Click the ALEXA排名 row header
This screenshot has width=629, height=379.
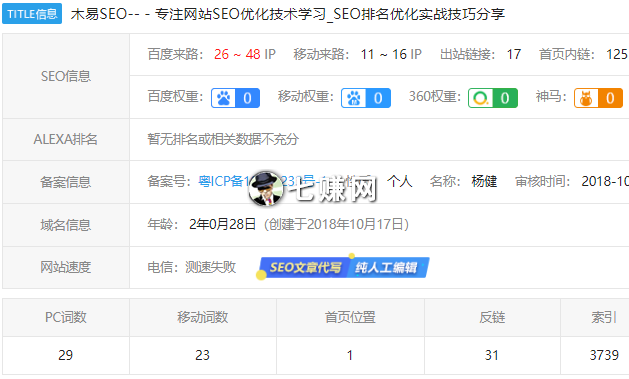click(65, 139)
